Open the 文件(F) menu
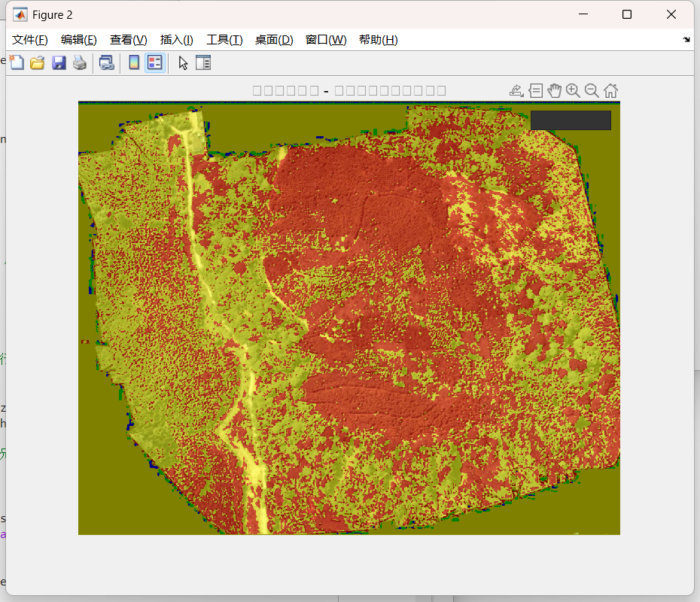 pos(30,40)
